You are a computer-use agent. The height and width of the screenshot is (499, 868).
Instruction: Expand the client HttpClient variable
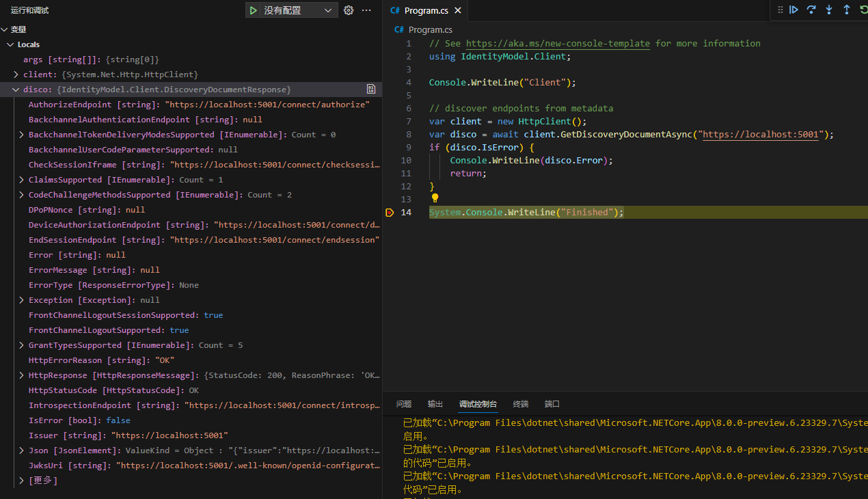coord(16,75)
